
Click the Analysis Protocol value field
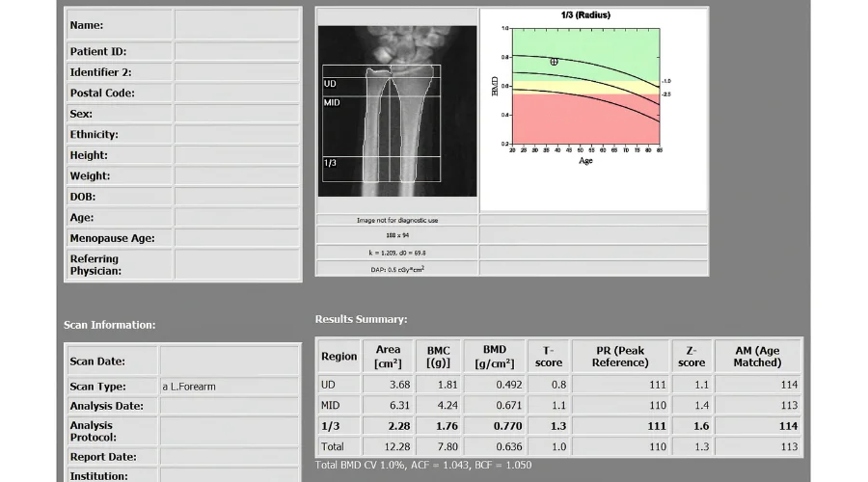click(230, 431)
